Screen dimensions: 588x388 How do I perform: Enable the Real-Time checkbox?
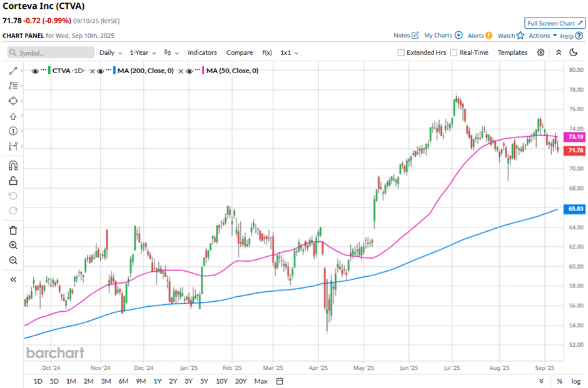pos(454,53)
